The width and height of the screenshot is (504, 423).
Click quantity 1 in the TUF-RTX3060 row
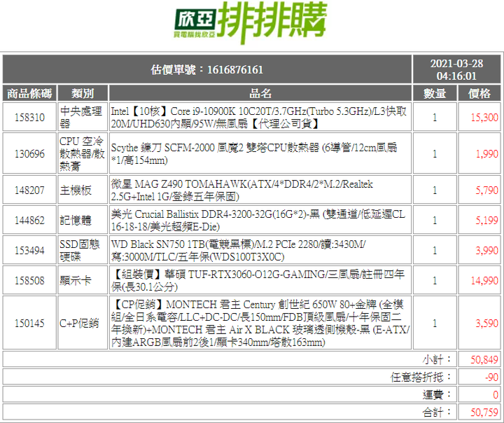coord(435,281)
